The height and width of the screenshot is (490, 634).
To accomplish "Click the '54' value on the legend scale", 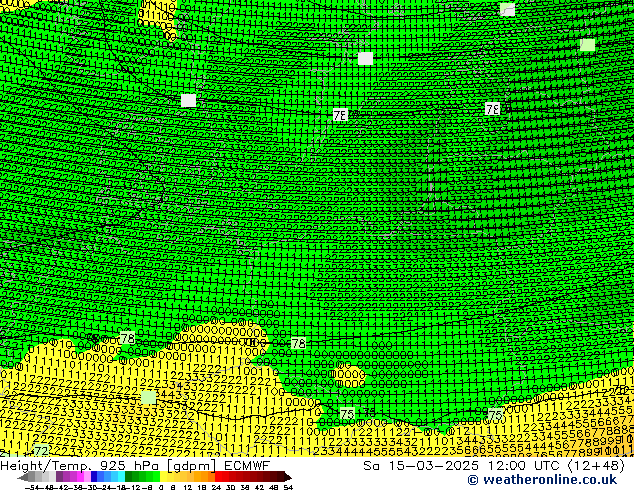I will [x=288, y=487].
